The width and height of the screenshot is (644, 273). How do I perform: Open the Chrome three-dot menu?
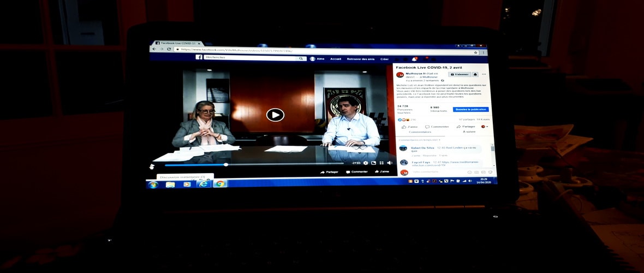tap(484, 52)
